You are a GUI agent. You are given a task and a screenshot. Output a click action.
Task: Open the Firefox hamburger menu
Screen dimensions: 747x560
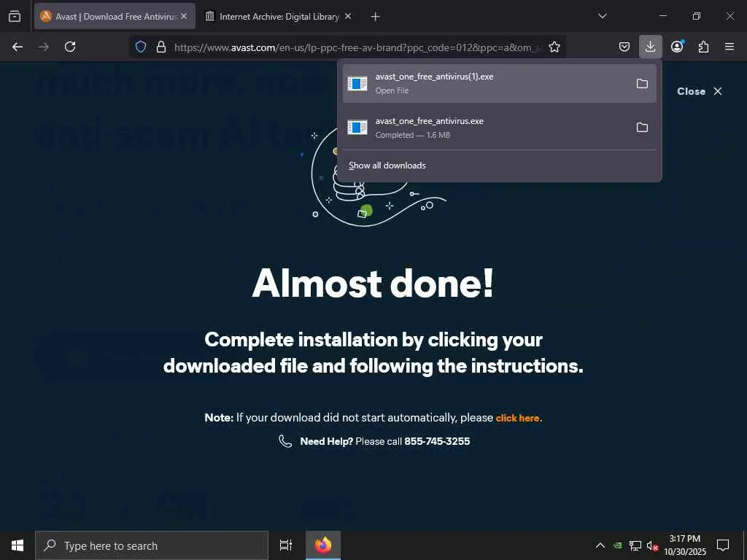tap(729, 47)
